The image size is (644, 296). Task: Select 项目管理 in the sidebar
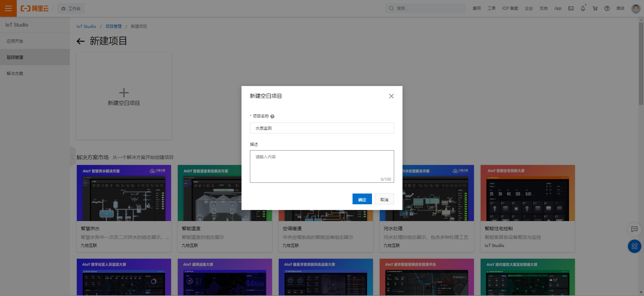(x=35, y=57)
